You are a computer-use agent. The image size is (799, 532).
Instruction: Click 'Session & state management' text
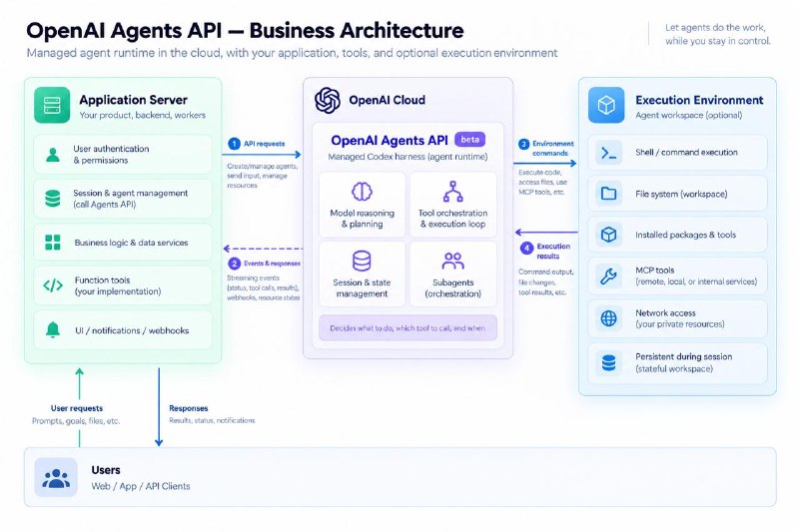click(x=362, y=288)
